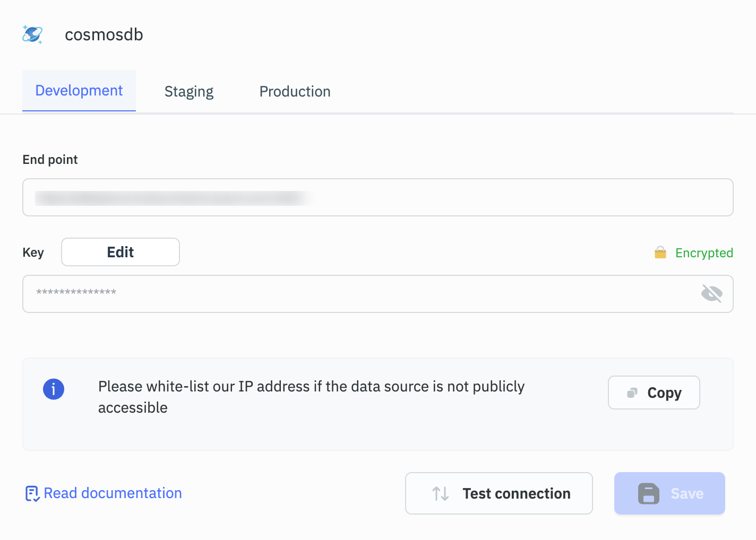Open the Read documentation link
Viewport: 756px width, 540px height.
point(113,493)
